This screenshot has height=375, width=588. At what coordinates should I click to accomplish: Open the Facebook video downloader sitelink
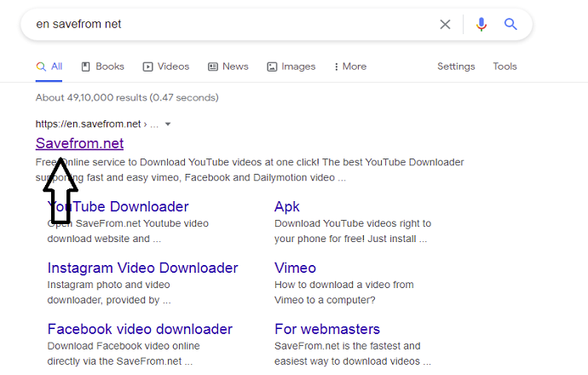[x=140, y=329]
